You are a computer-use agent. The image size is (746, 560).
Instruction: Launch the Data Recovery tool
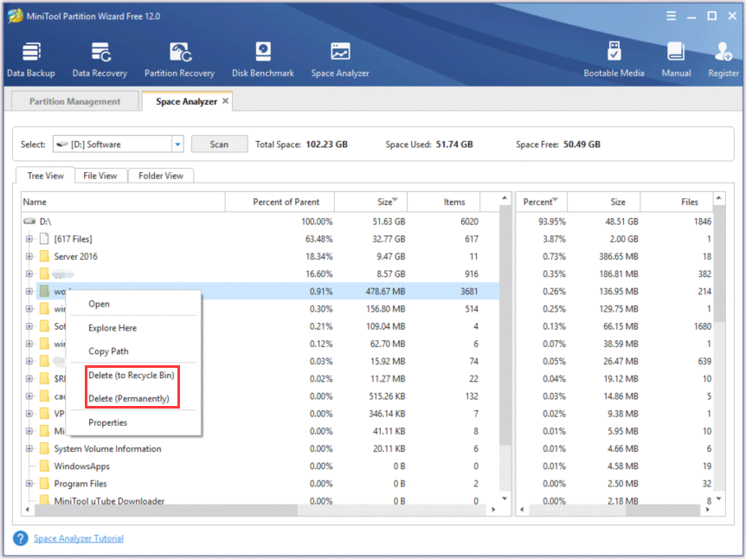pyautogui.click(x=100, y=60)
